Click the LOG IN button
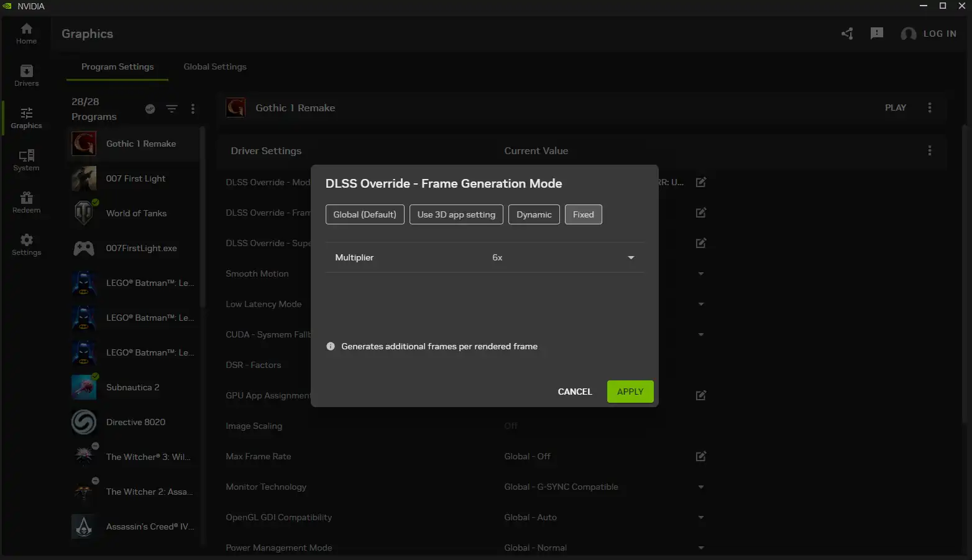The image size is (972, 560). tap(928, 34)
